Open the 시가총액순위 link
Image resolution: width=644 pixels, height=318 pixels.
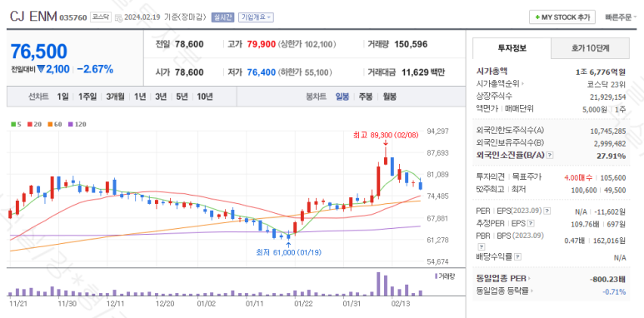(500, 84)
